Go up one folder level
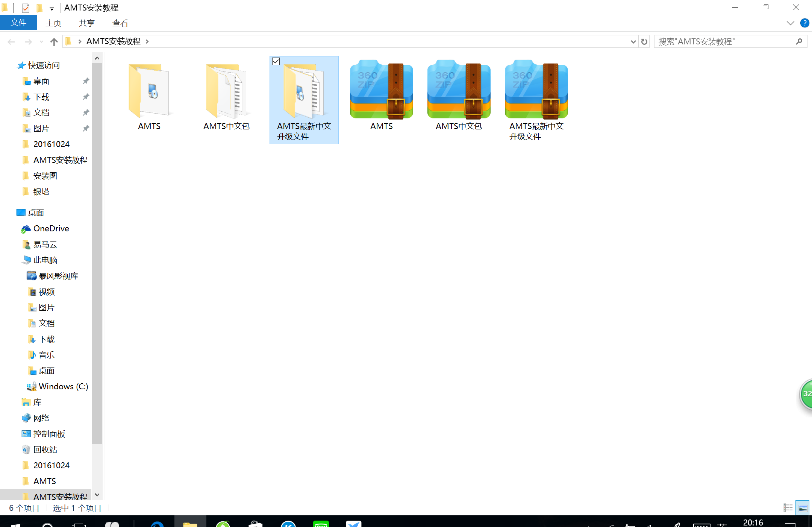This screenshot has height=527, width=812. [x=54, y=41]
